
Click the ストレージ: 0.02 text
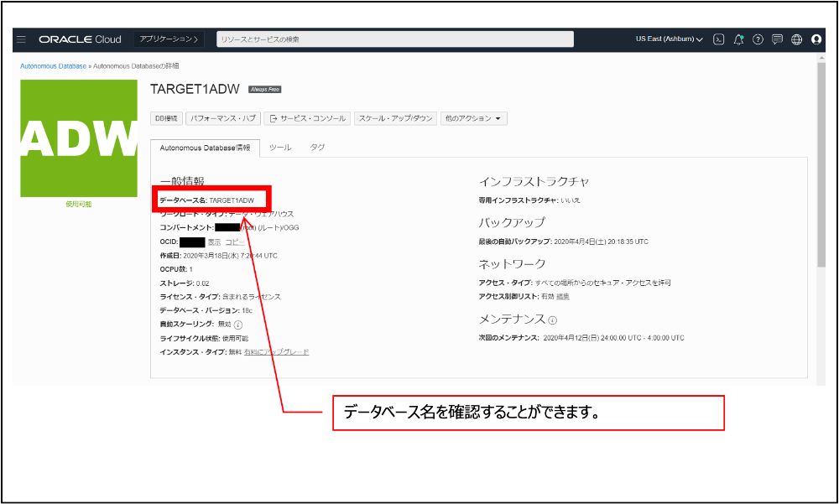pyautogui.click(x=185, y=283)
